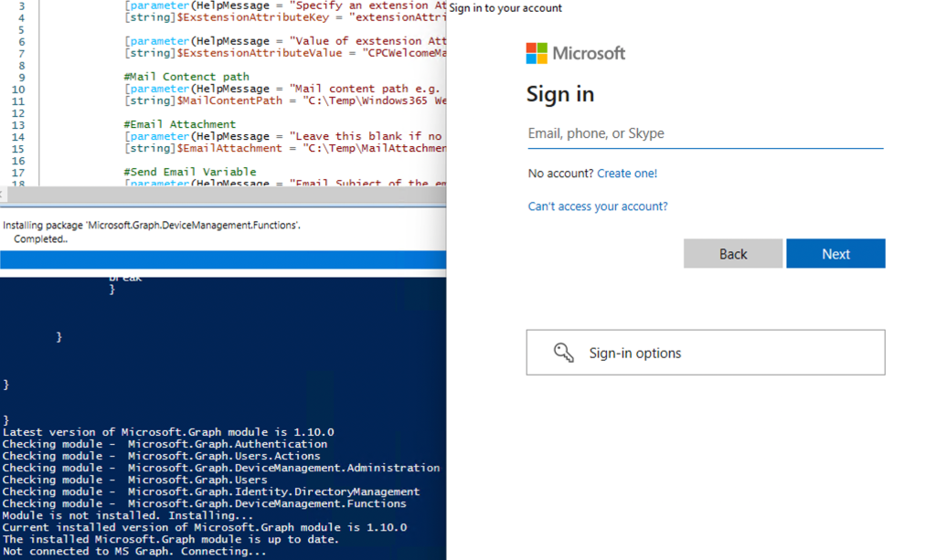Click 'Microsoft.Graph.DeviceManagement.Administration' console line

click(221, 468)
